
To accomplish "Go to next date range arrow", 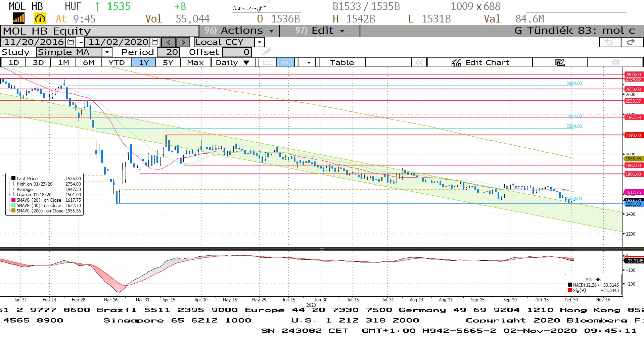I will tap(183, 42).
